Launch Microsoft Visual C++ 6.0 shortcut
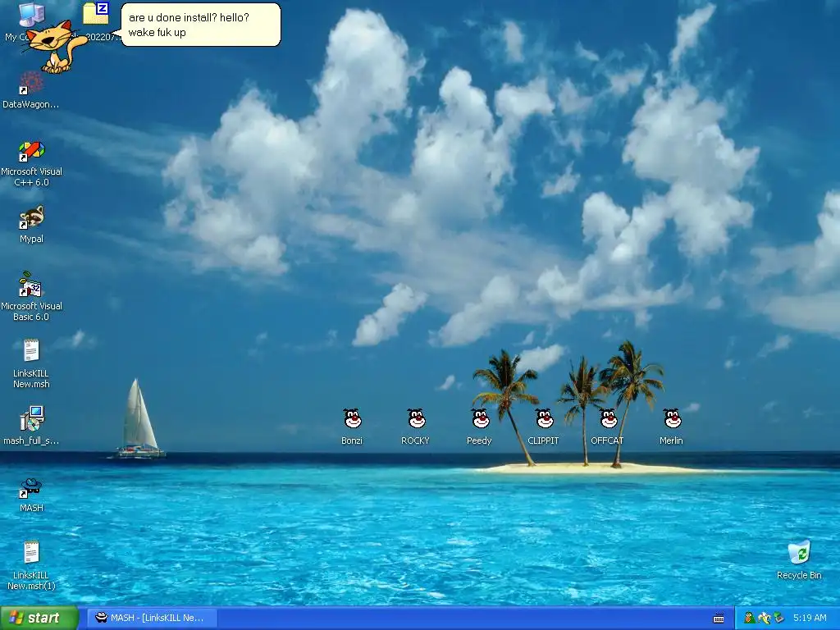Viewport: 840px width, 630px height. (32, 163)
